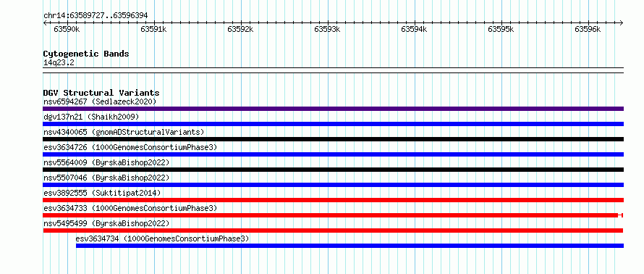The width and height of the screenshot is (644, 274).
Task: Click the blue bar under esv3634734
Action: pyautogui.click(x=349, y=246)
